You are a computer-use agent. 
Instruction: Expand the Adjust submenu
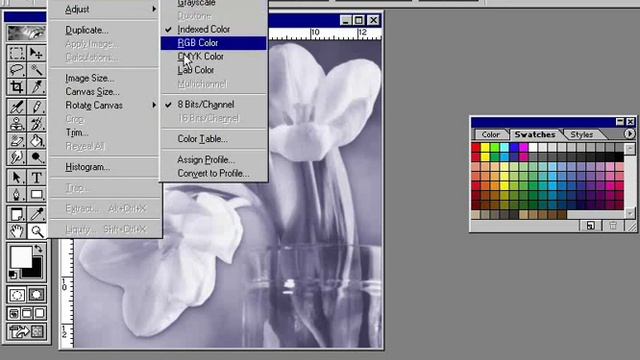(x=104, y=9)
